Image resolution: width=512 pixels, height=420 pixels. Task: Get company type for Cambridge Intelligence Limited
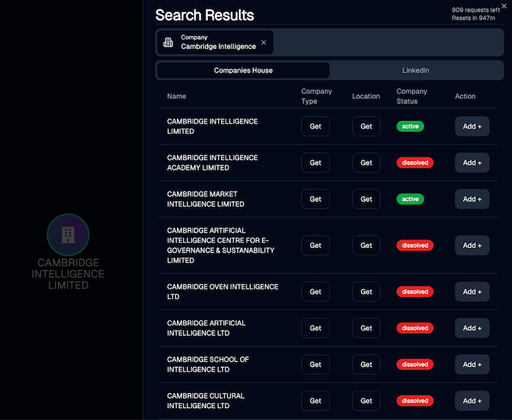click(x=315, y=127)
